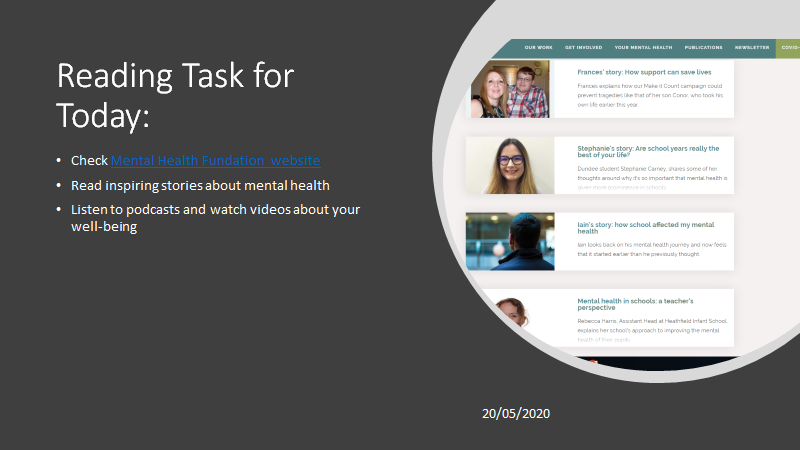Click the 'Dundee student Stephanie Carney' description
This screenshot has width=800, height=450.
tap(652, 178)
